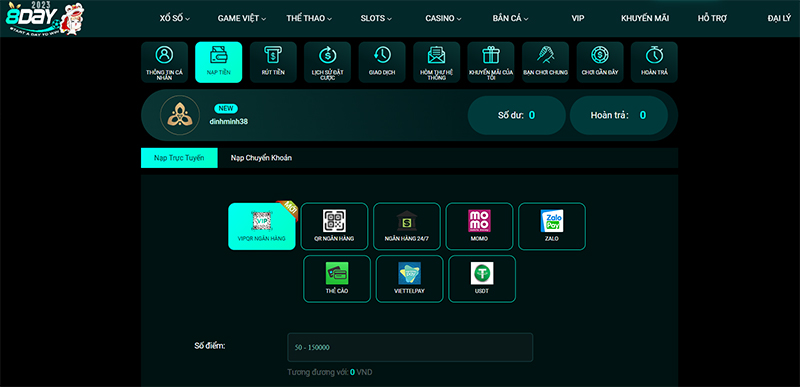Screen dimensions: 800x387
Task: Expand the Thể Thao menu
Action: [x=309, y=18]
